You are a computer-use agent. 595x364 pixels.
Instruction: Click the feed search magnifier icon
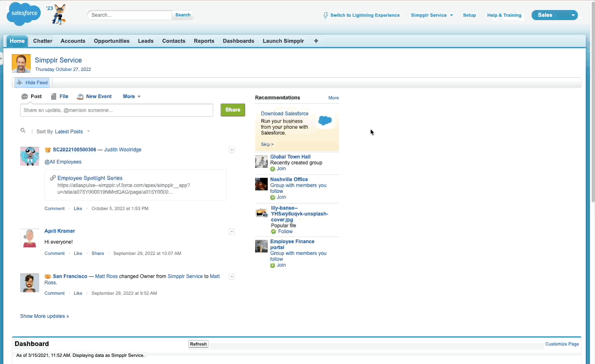pos(23,131)
